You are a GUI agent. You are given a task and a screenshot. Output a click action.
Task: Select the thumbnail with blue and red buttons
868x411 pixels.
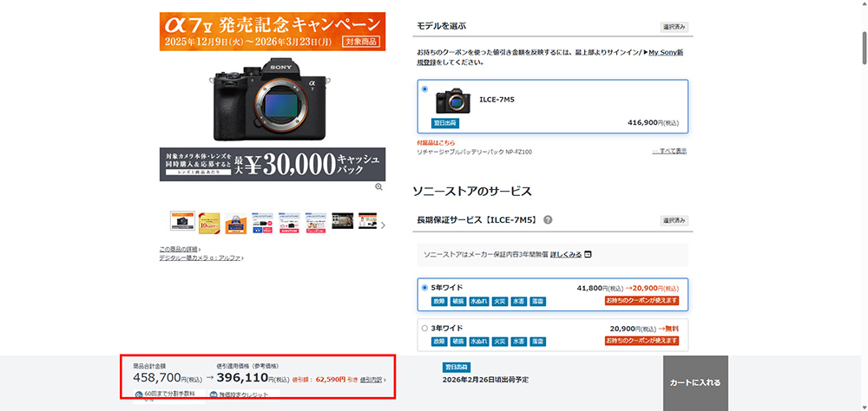tap(262, 223)
